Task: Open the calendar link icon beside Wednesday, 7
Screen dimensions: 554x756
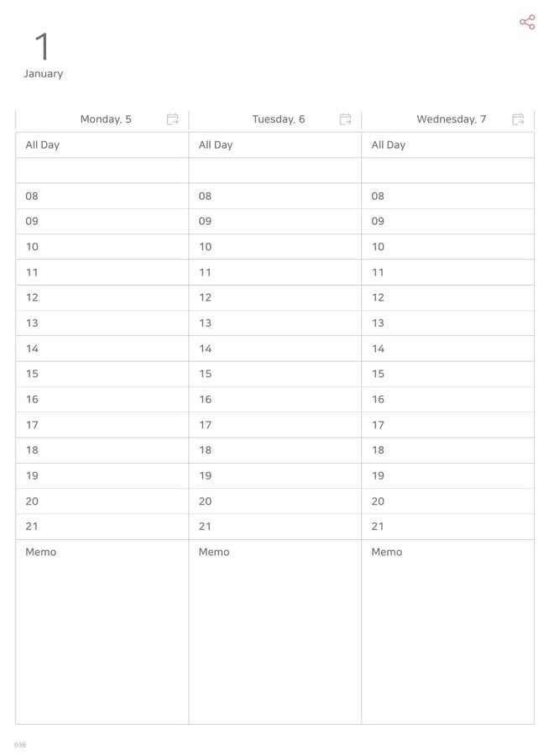Action: (x=518, y=119)
